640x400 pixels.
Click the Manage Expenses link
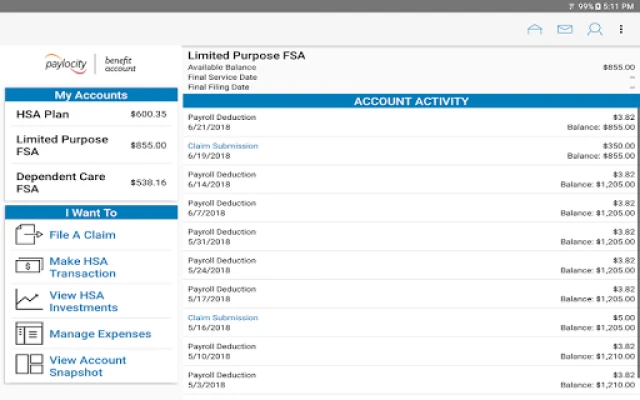pos(100,334)
